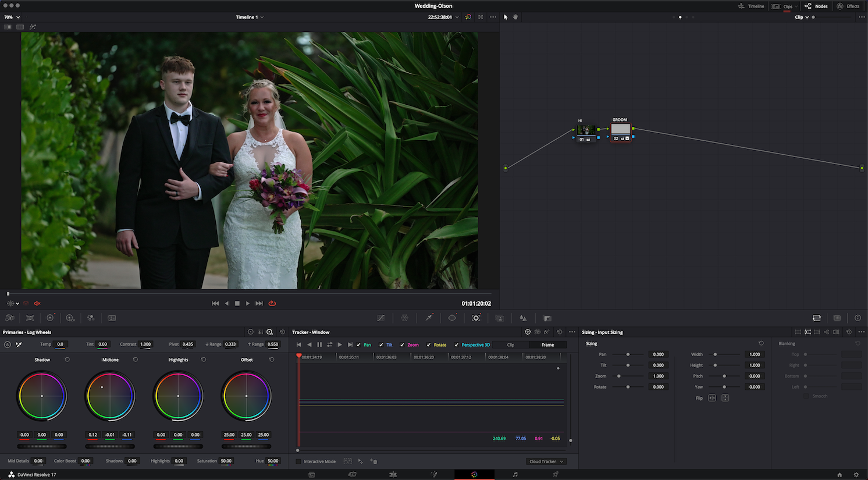Unmute the viewer audio
This screenshot has height=480, width=868.
pyautogui.click(x=37, y=303)
